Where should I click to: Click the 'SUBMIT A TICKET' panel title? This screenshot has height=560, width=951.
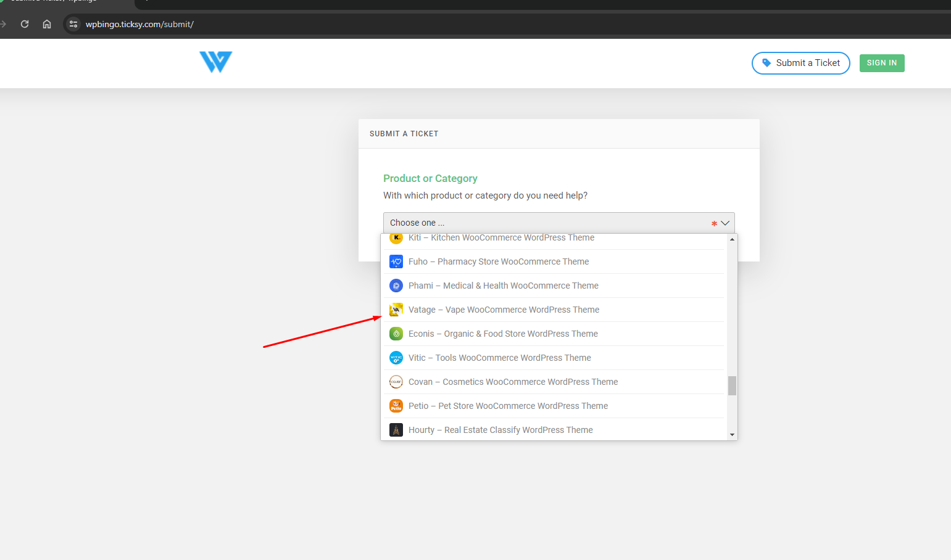point(404,134)
